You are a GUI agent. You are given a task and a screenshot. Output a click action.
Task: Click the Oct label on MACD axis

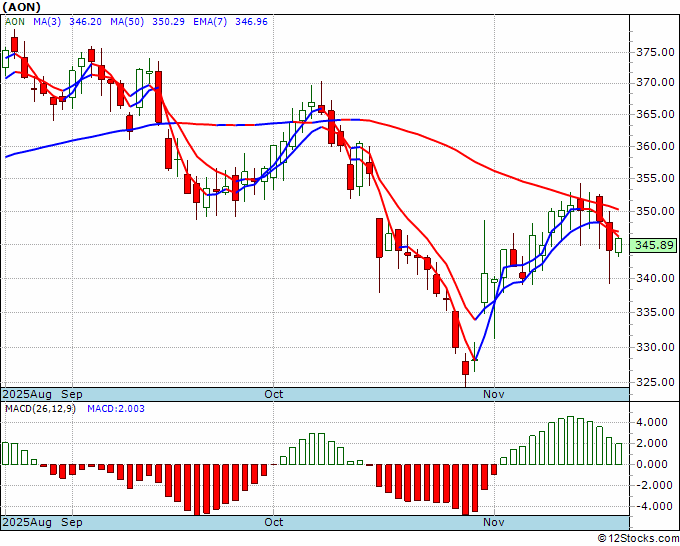(x=274, y=522)
